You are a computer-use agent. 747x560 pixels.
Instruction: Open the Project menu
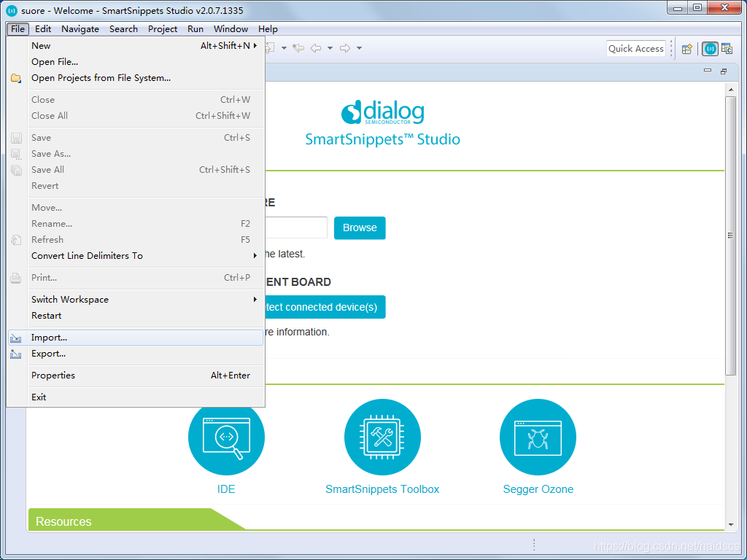(163, 29)
